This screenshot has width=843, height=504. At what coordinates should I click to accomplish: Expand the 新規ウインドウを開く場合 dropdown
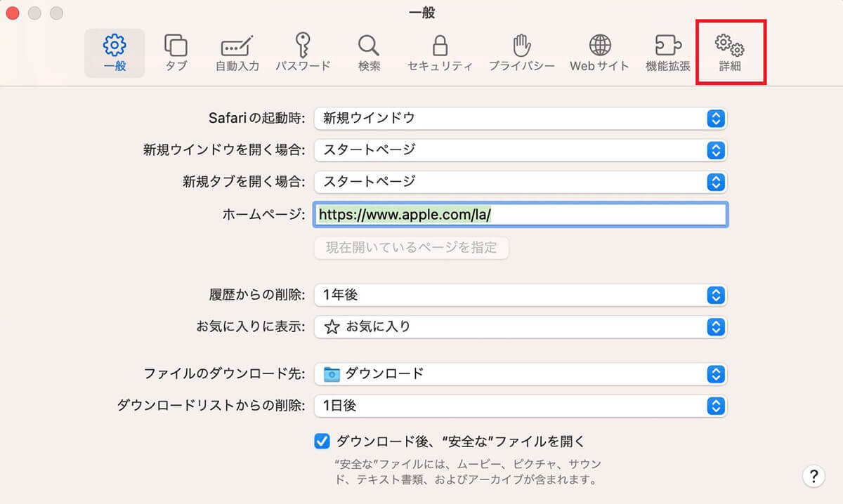tap(521, 150)
